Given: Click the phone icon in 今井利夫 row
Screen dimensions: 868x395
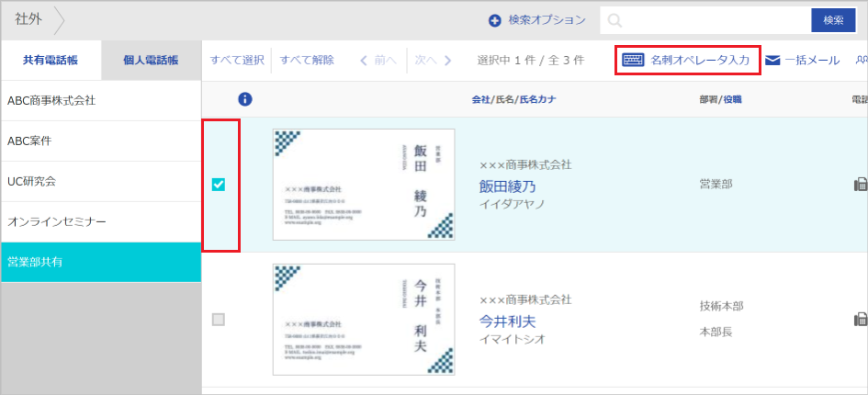Looking at the screenshot, I should click(x=861, y=320).
